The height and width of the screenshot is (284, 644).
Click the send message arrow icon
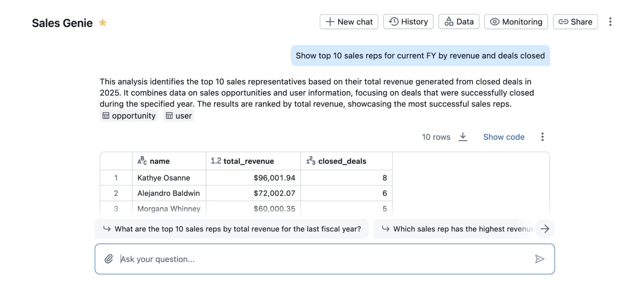539,259
